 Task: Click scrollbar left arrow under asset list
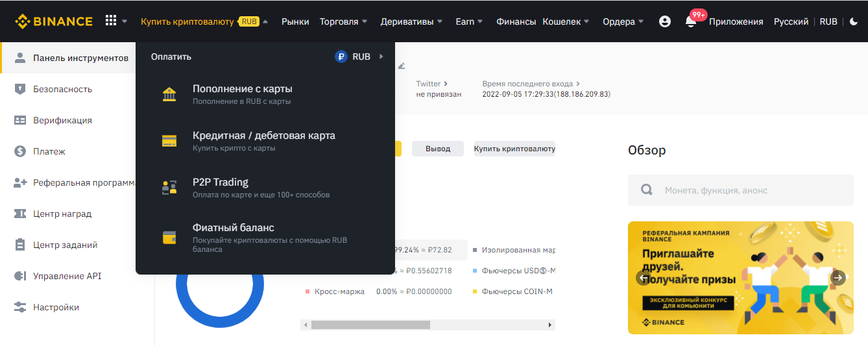pyautogui.click(x=306, y=325)
